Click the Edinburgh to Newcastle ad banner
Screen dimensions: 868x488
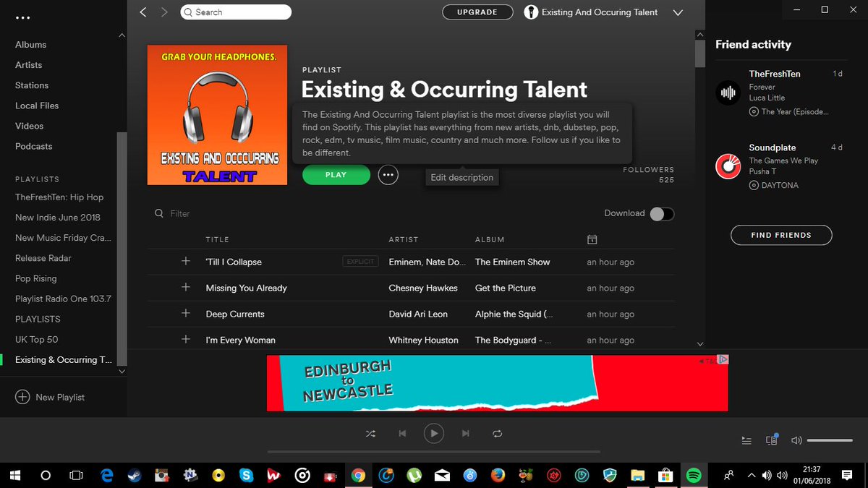click(497, 382)
